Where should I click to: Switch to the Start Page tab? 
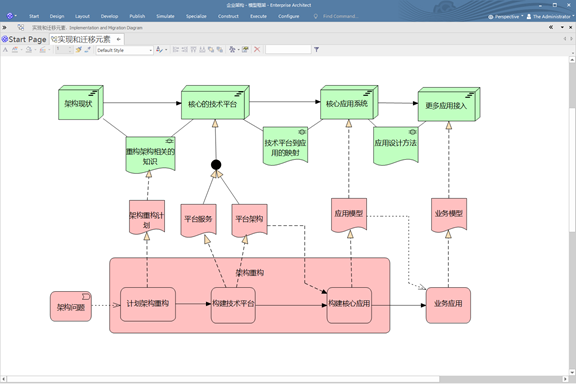point(24,39)
